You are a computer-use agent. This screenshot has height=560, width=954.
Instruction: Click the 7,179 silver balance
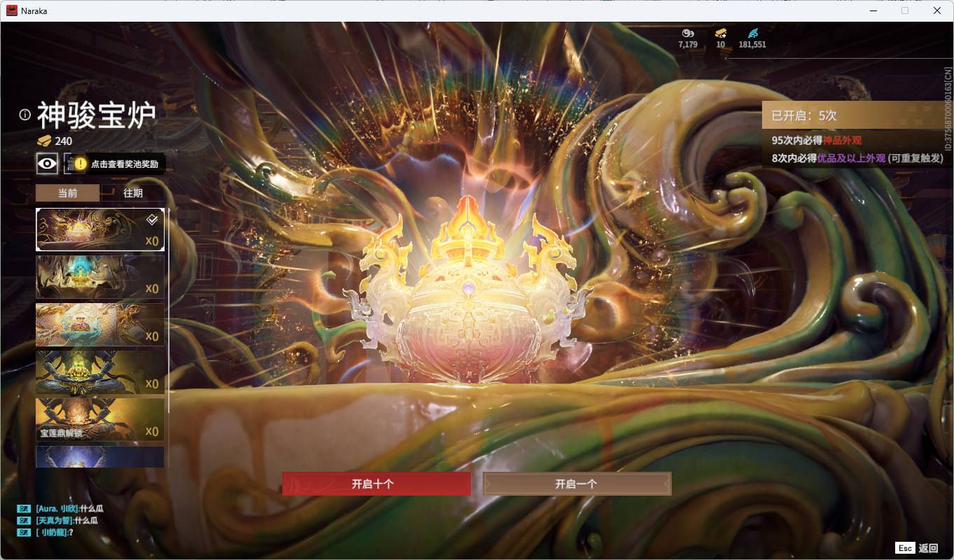(x=688, y=45)
